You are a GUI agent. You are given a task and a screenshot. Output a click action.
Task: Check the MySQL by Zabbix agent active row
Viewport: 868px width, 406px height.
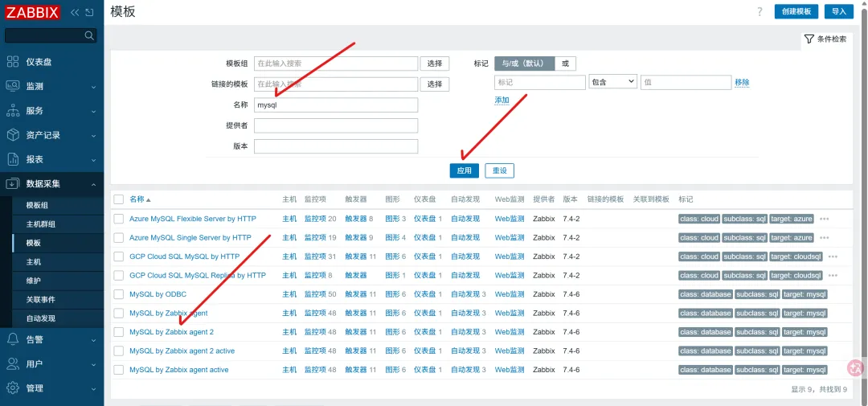118,370
